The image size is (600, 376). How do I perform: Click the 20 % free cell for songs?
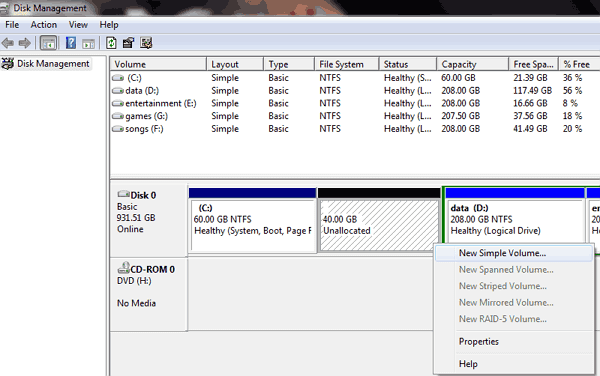572,129
